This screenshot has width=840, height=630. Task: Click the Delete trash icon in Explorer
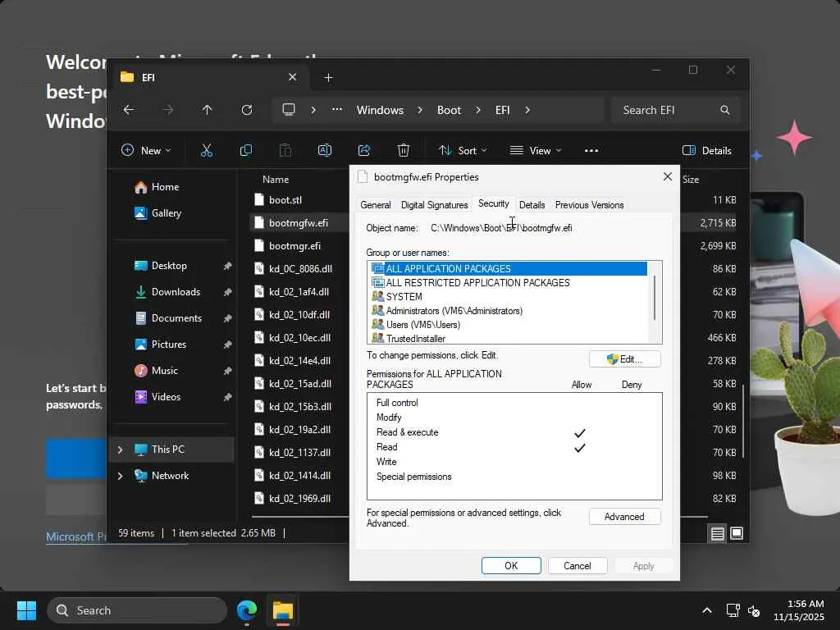coord(404,151)
